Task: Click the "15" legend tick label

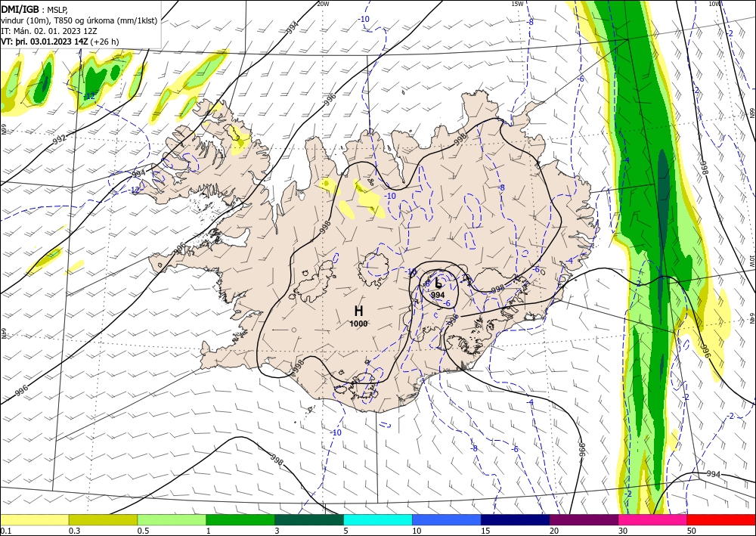Action: tap(486, 531)
